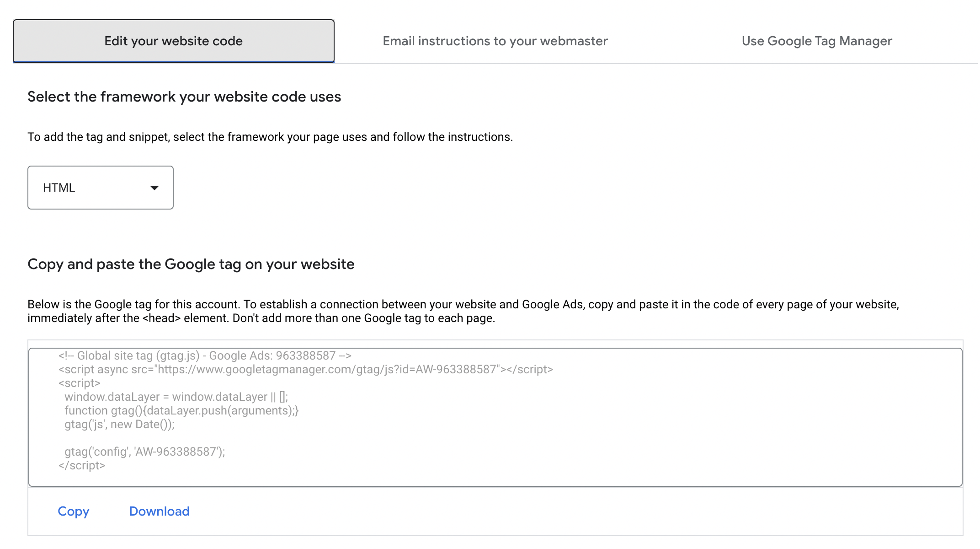Click 'Copy and paste the Google tag' heading

(191, 264)
